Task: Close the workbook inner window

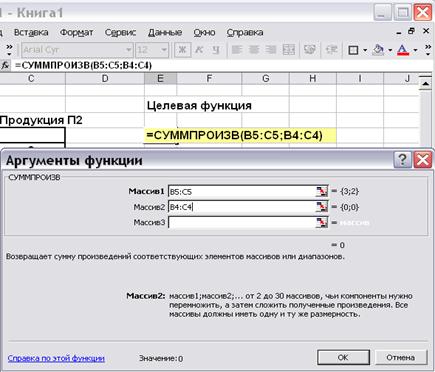Action: pos(426,31)
